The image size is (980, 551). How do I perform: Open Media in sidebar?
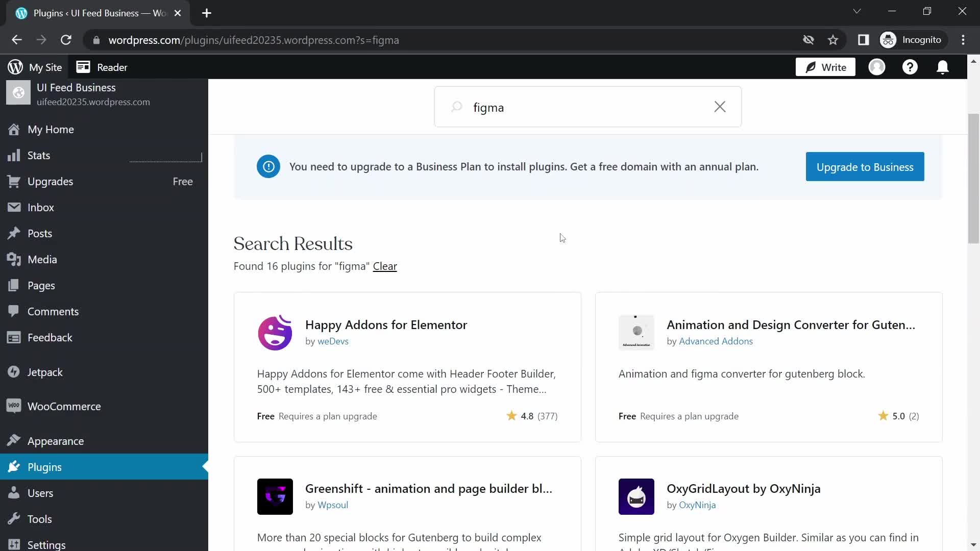pyautogui.click(x=104, y=260)
